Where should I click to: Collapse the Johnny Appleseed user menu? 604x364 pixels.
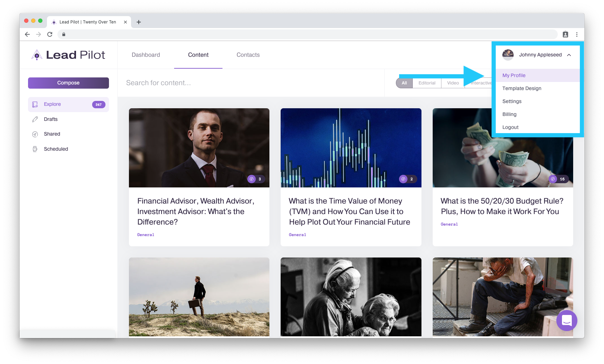(x=569, y=55)
